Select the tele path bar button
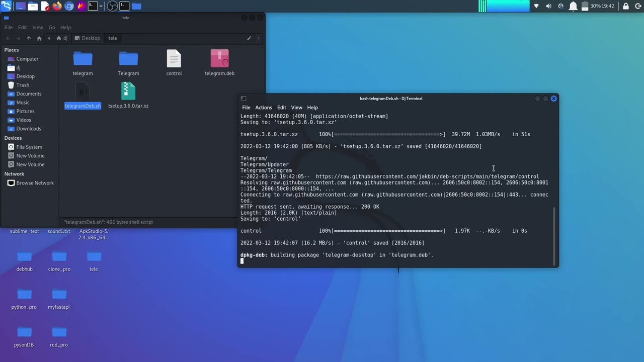644x362 pixels. (113, 38)
